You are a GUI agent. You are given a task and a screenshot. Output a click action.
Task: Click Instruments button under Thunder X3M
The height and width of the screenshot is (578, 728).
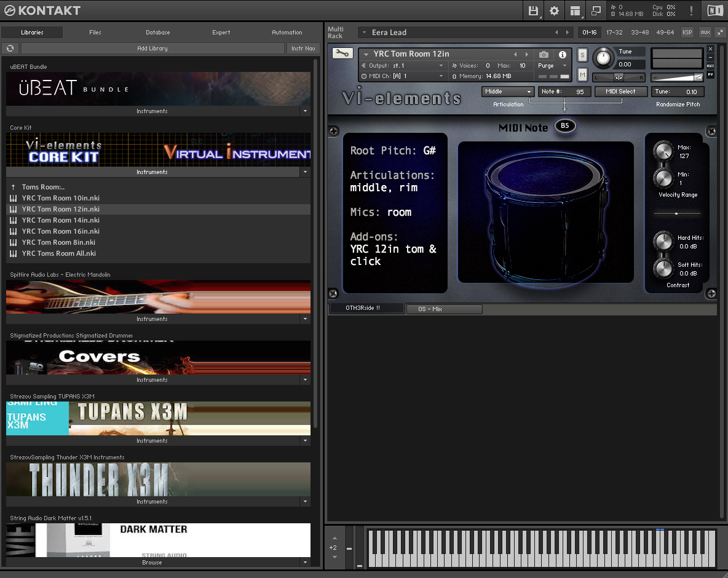(152, 501)
